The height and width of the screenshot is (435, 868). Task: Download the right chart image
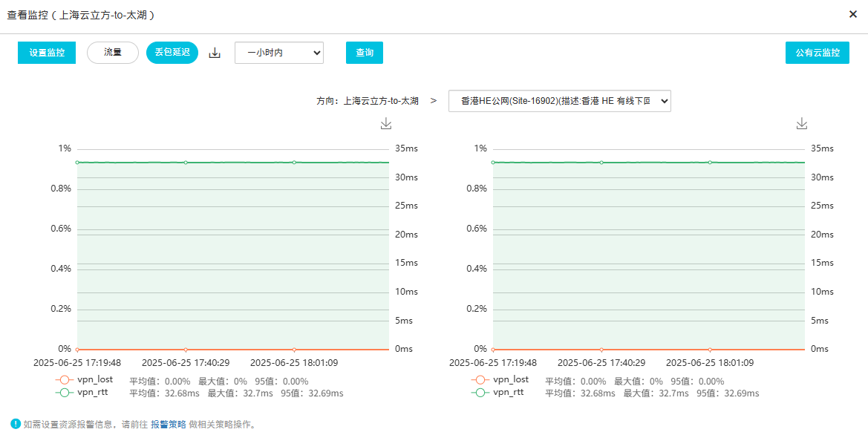coord(802,123)
